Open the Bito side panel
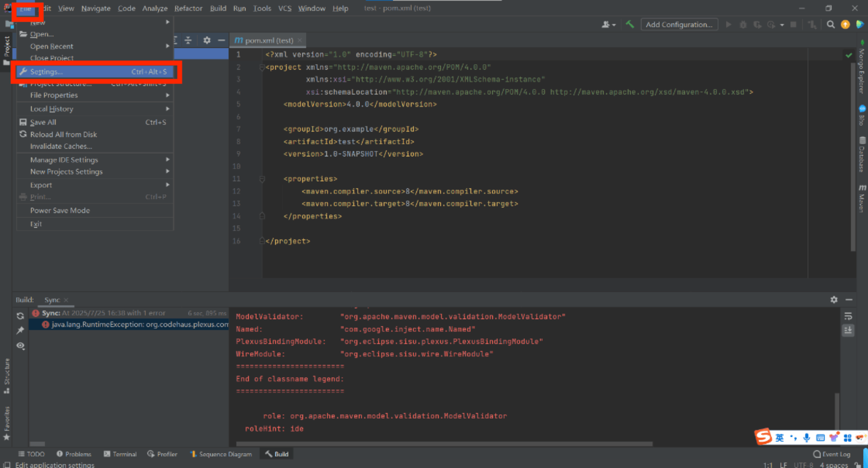Image resolution: width=868 pixels, height=468 pixels. (x=862, y=115)
